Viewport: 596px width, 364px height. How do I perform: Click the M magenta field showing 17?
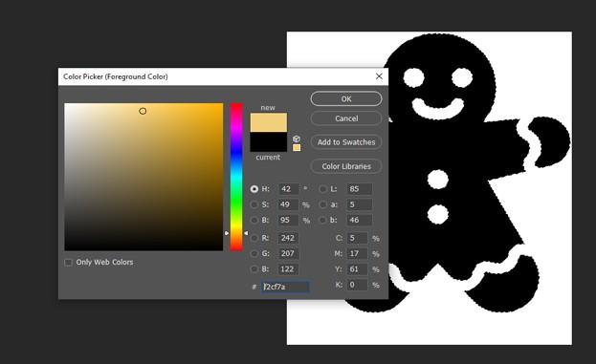pyautogui.click(x=357, y=253)
